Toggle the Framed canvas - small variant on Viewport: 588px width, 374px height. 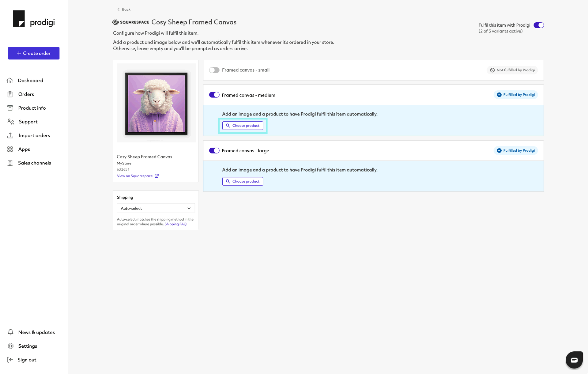[x=214, y=70]
